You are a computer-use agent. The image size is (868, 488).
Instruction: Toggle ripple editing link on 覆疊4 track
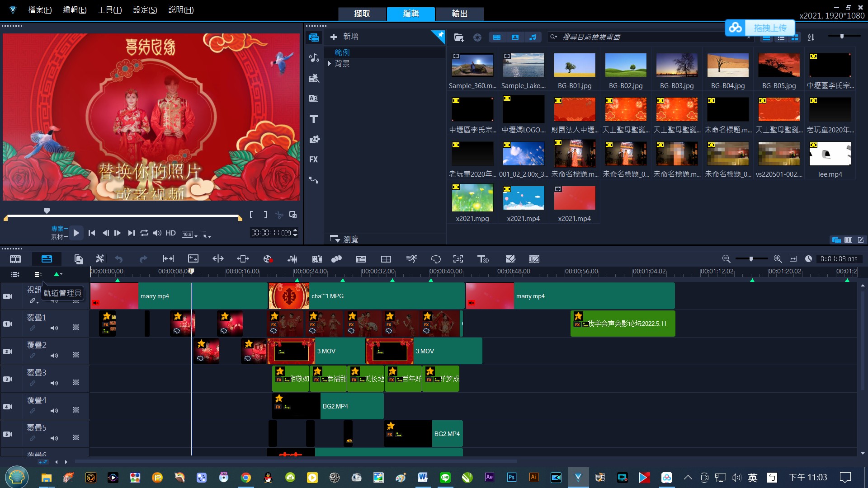click(33, 411)
